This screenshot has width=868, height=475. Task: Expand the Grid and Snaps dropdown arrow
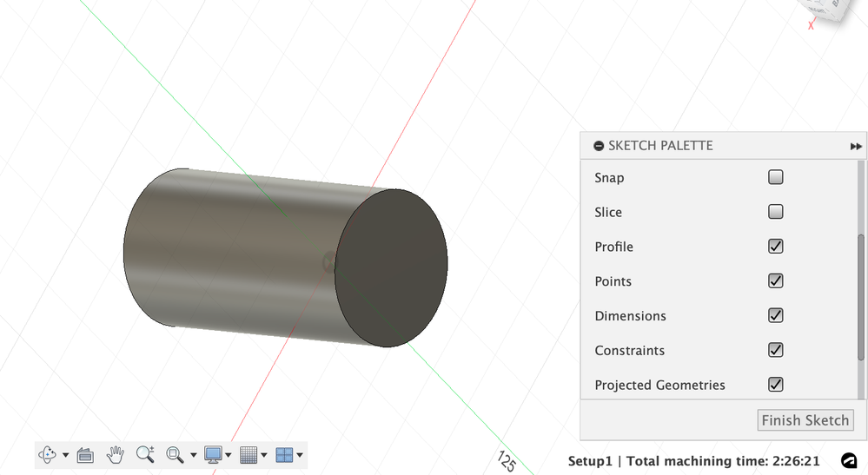(x=263, y=455)
